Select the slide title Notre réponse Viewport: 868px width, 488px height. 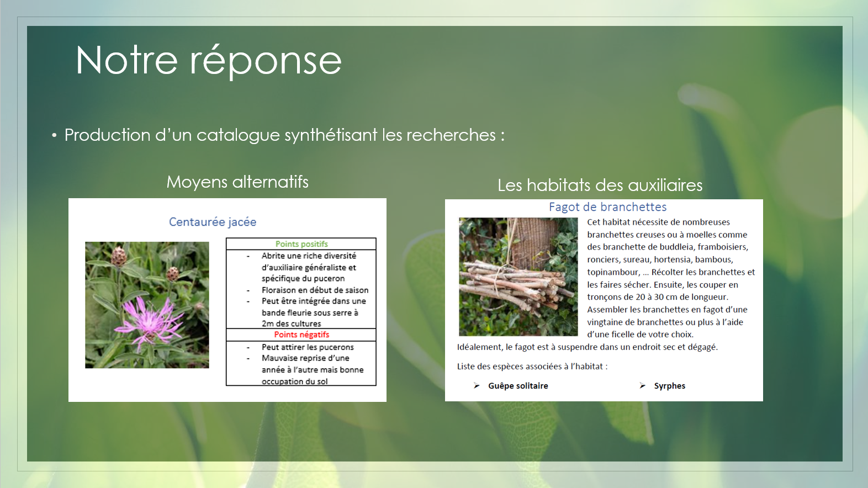pos(209,60)
